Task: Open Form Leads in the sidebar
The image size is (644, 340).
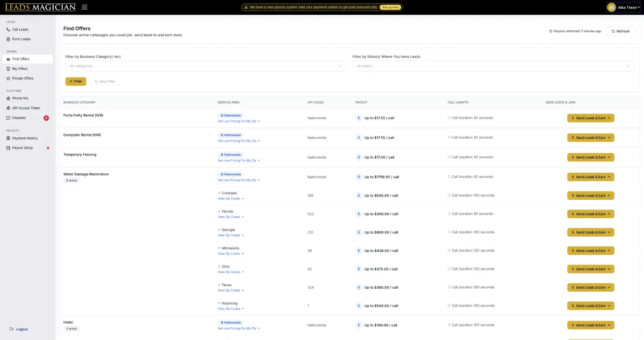Action: pos(21,39)
